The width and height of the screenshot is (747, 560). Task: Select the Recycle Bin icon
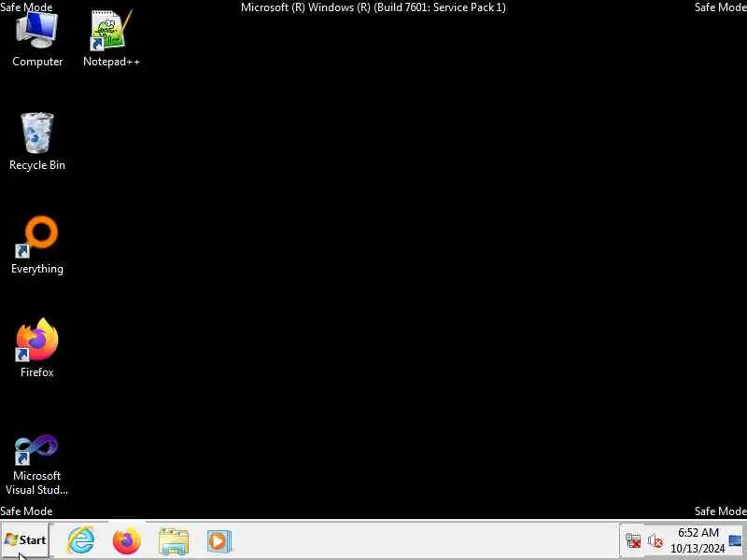coord(37,142)
